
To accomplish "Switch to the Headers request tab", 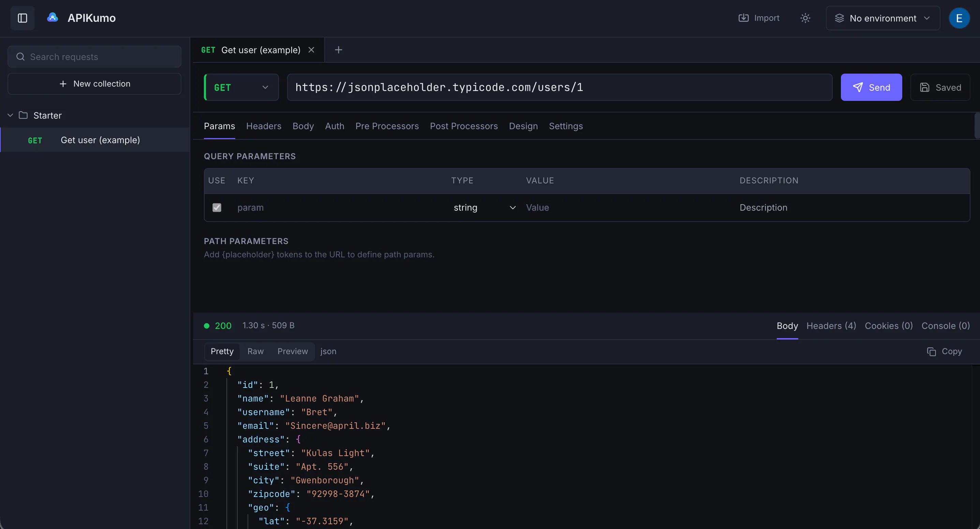I will click(264, 126).
